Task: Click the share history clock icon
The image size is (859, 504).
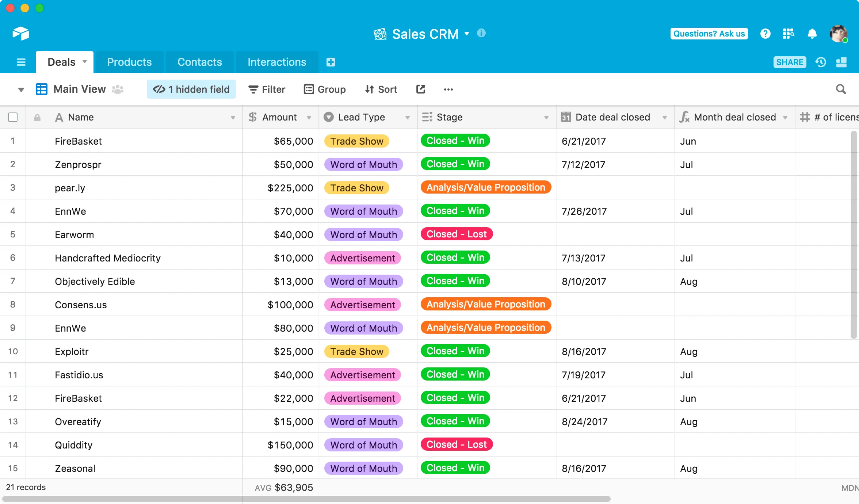Action: 821,61
